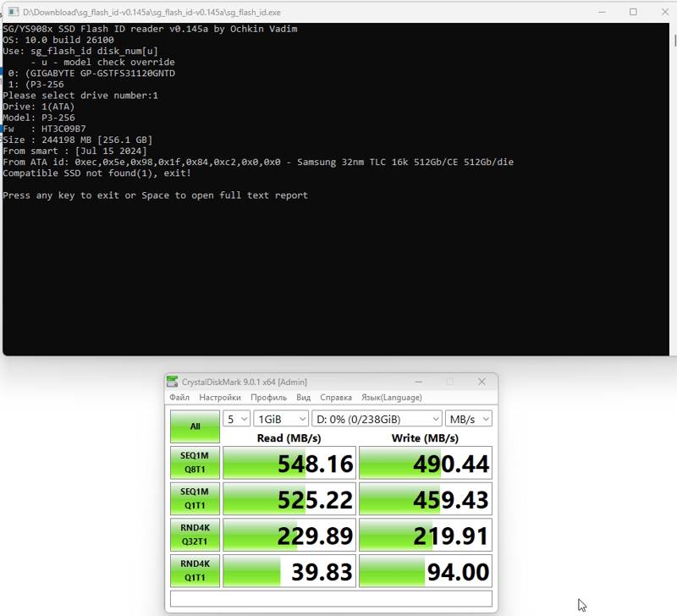The width and height of the screenshot is (677, 616).
Task: Open the 1GiB test size dropdown
Action: [x=280, y=419]
